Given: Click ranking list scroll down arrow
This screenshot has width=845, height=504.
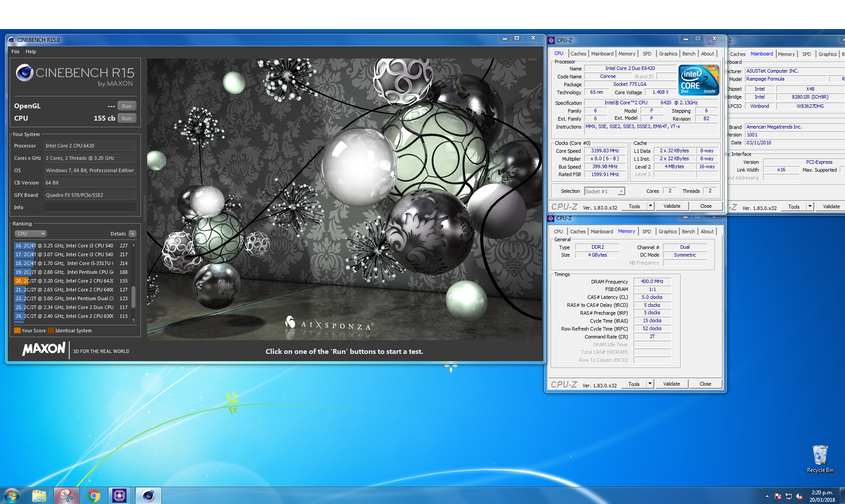Looking at the screenshot, I should [x=133, y=320].
